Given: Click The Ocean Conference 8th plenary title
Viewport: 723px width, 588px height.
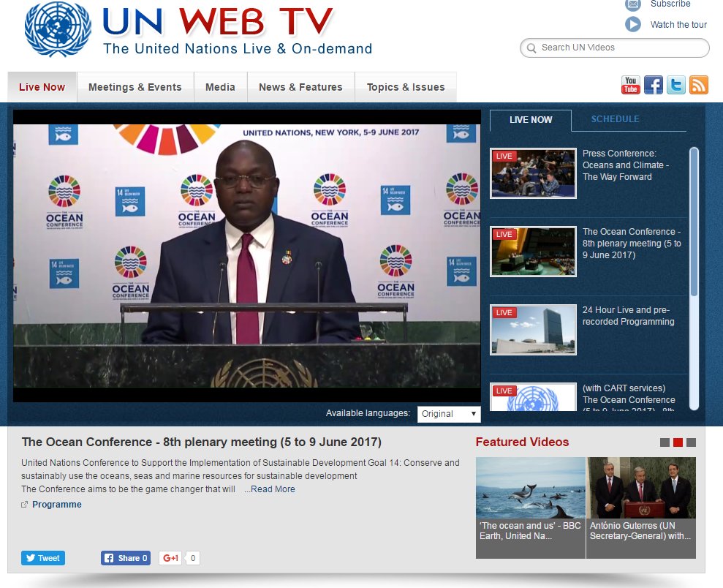Looking at the screenshot, I should coord(632,244).
